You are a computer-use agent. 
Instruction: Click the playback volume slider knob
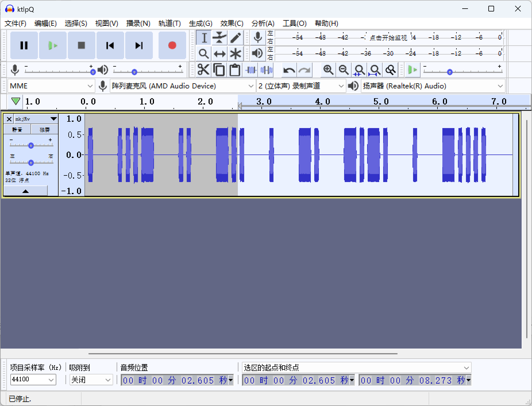[134, 72]
